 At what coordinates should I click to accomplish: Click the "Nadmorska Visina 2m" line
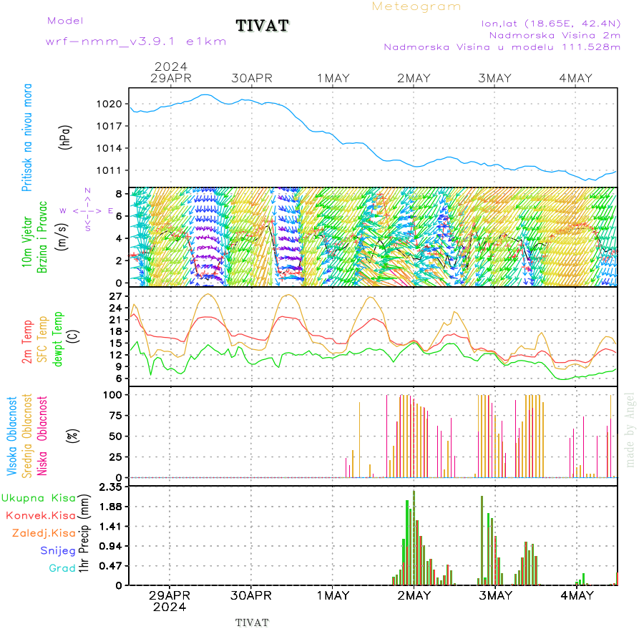click(x=555, y=35)
